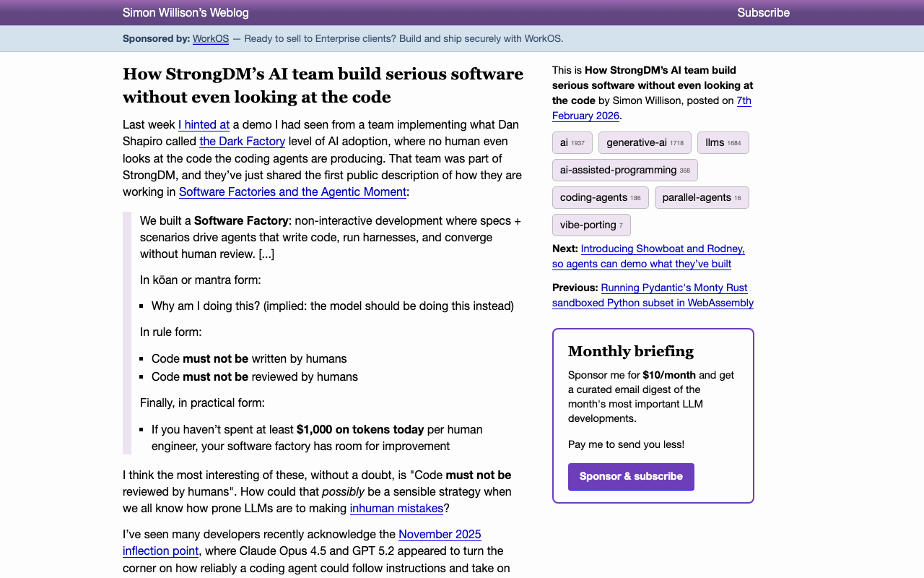Open 'Software Factories and the Agentic Moment'
924x578 pixels.
292,191
